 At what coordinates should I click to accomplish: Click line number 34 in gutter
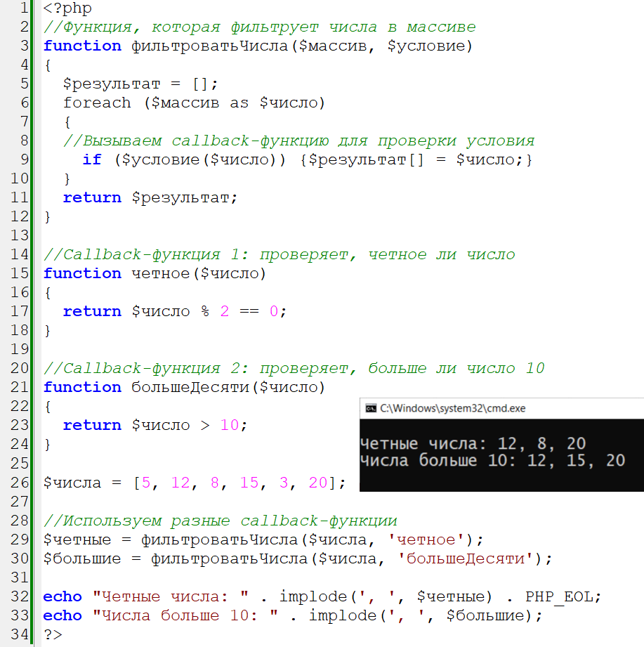(x=20, y=634)
